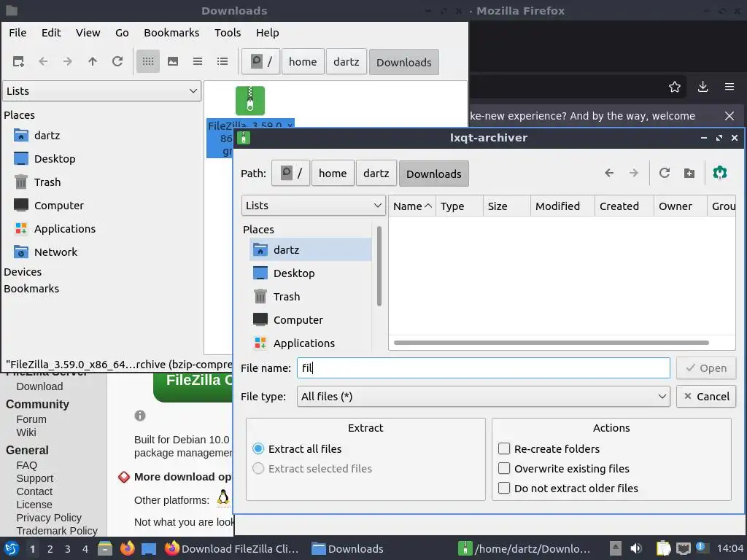Click dartz path button in file manager
Viewport: 747px width, 560px height.
pos(347,62)
